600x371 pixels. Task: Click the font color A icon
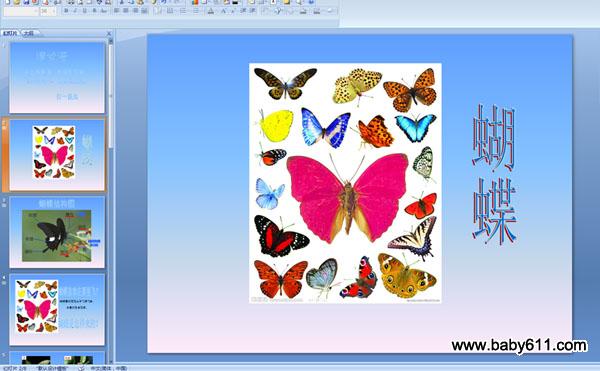point(210,11)
